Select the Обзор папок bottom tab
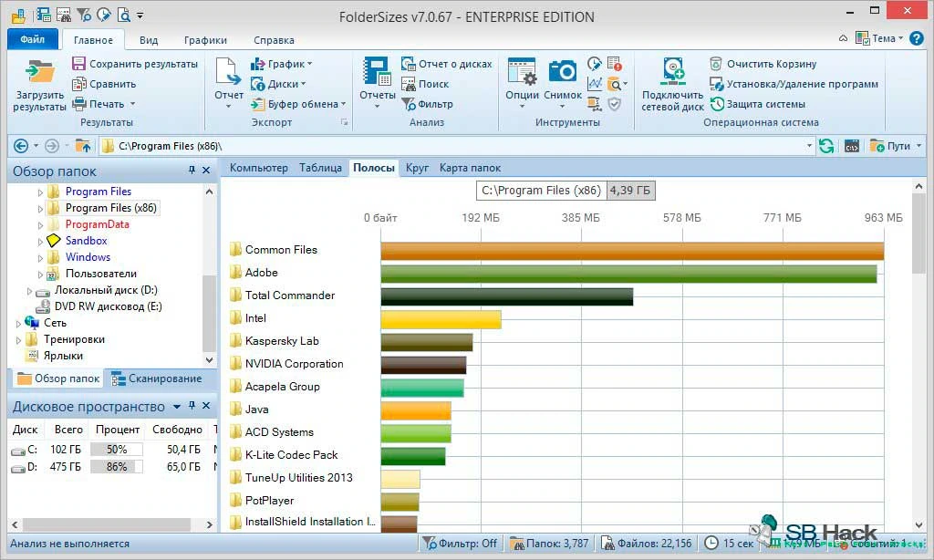934x560 pixels. coord(57,379)
